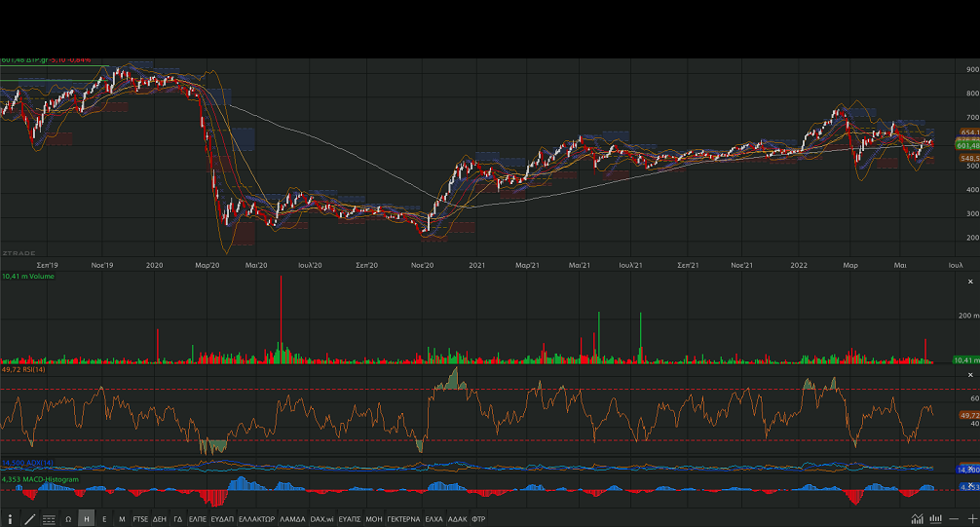Viewport: 980px width, 527px height.
Task: Select the monthly M timeframe
Action: (122, 519)
